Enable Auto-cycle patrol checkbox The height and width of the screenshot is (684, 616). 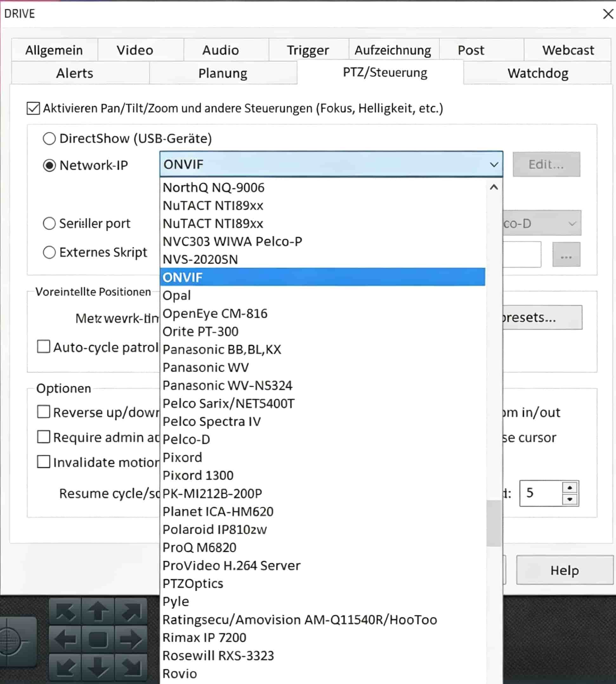click(x=43, y=347)
